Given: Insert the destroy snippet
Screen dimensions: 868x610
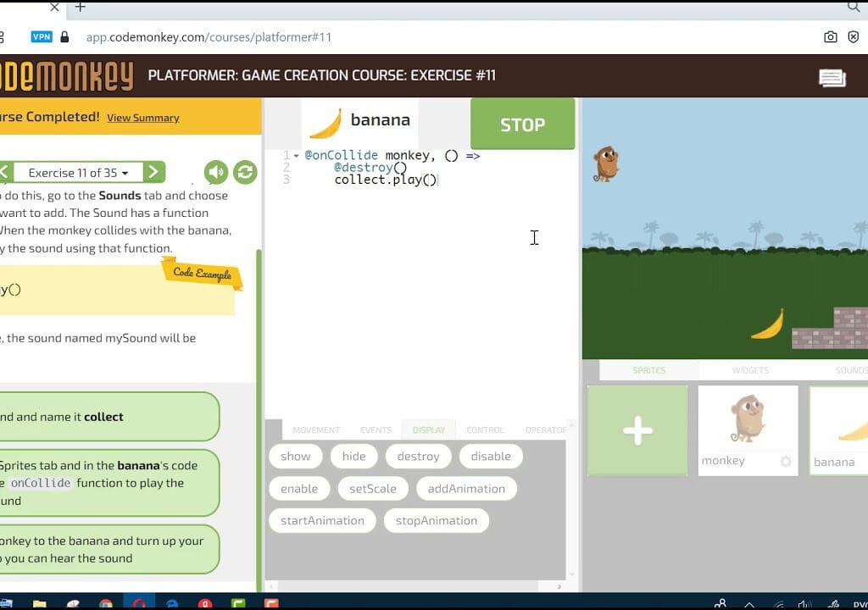Looking at the screenshot, I should (419, 456).
